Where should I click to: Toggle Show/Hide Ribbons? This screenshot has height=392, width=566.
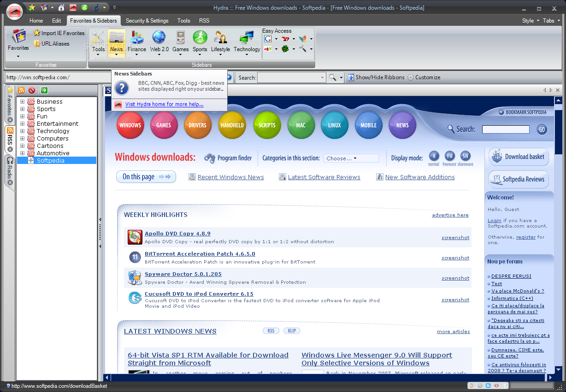coord(376,77)
